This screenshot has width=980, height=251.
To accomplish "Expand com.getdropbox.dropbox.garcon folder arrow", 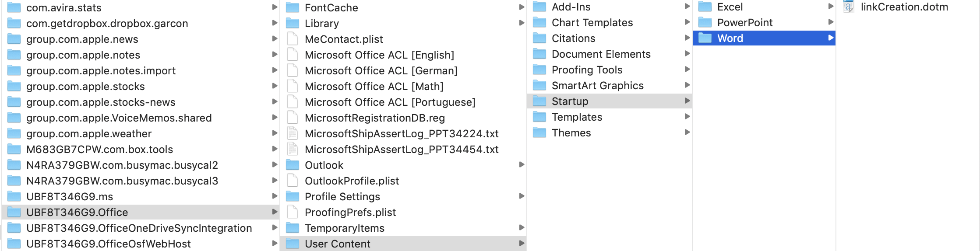I will [x=275, y=23].
